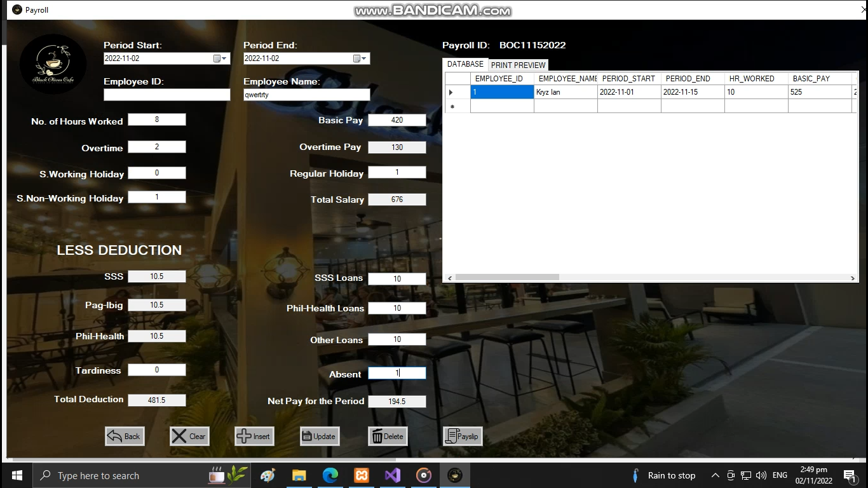Open File Explorer from the taskbar
The width and height of the screenshot is (868, 488).
299,475
